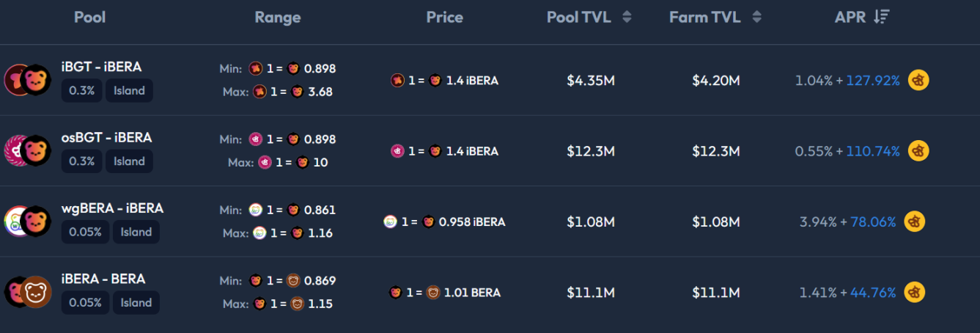Viewport: 980px width, 333px height.
Task: Click the 127.92% reward APR link
Action: (872, 81)
